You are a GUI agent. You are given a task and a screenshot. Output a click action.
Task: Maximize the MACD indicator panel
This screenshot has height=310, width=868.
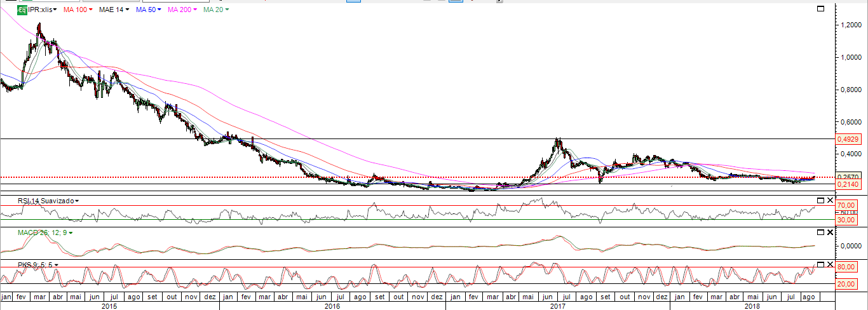pyautogui.click(x=820, y=232)
